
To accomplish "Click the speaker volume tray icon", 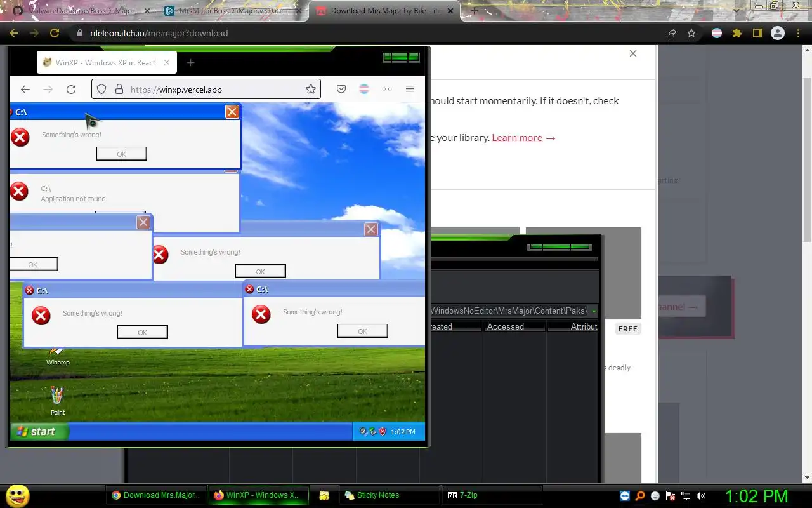I will (701, 496).
